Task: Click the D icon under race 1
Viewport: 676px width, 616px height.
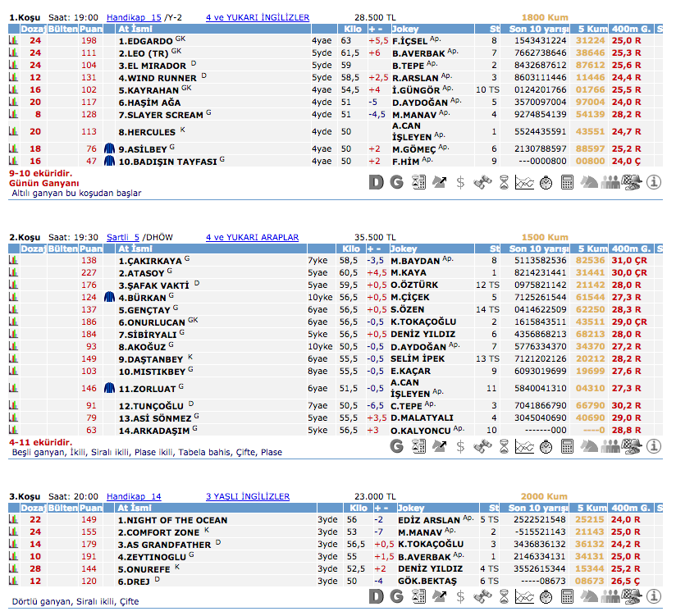Action: click(x=376, y=182)
